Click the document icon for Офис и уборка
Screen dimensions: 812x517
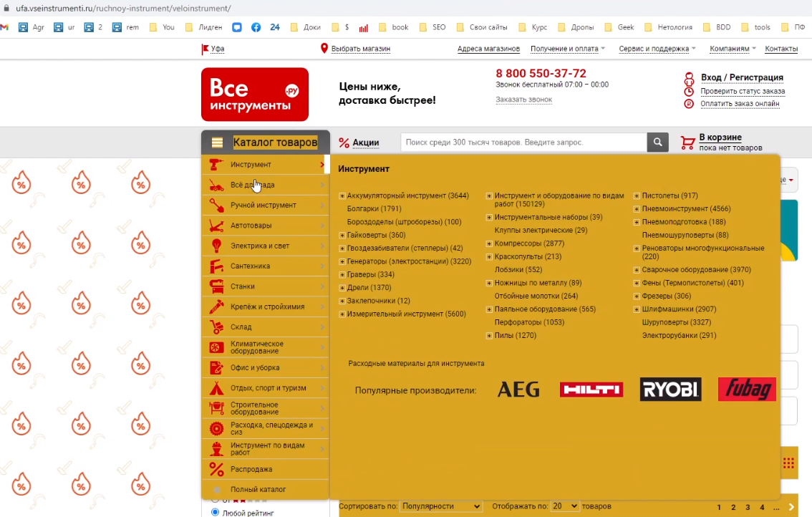coord(216,368)
